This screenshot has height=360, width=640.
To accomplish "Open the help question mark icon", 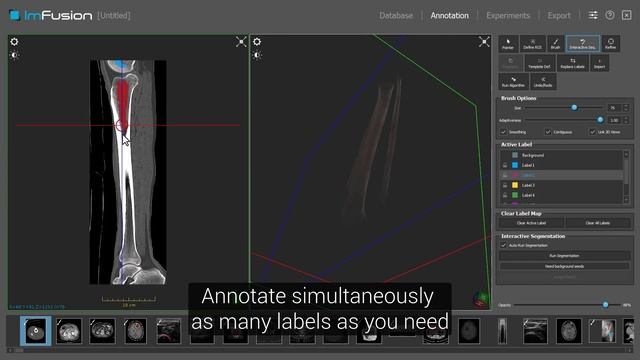I will pyautogui.click(x=610, y=16).
